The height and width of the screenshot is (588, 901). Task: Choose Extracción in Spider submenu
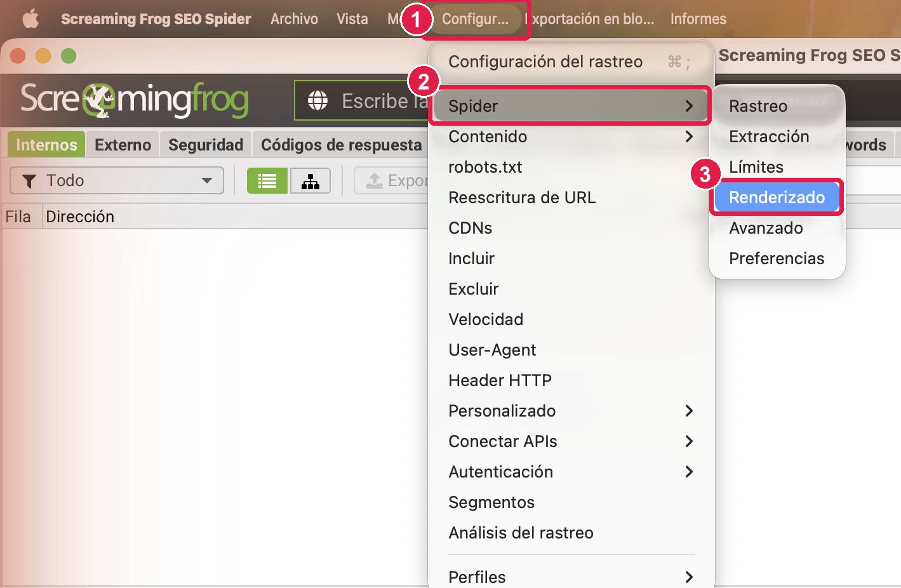point(777,137)
